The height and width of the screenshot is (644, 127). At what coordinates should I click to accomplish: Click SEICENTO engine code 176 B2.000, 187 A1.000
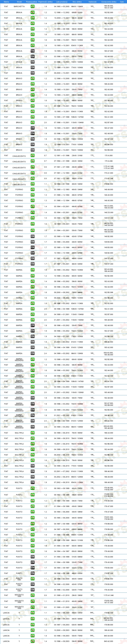[109, 601]
